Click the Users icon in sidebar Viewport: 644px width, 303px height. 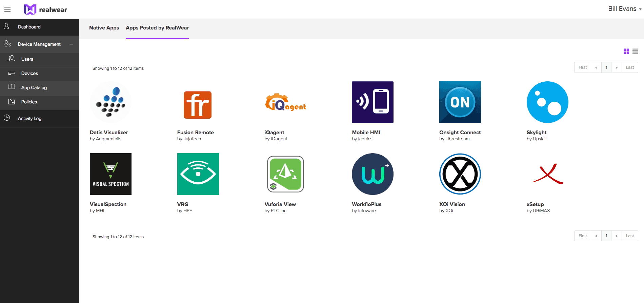[x=11, y=58]
